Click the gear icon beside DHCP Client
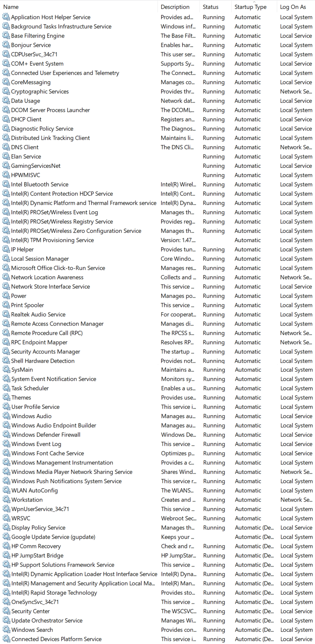This screenshot has width=315, height=644. (6, 119)
